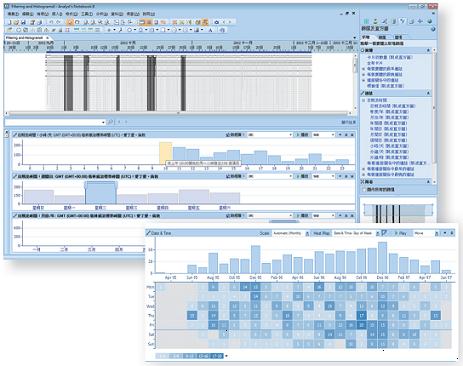Open the first menu in the menu bar
The height and width of the screenshot is (366, 463).
(x=13, y=14)
